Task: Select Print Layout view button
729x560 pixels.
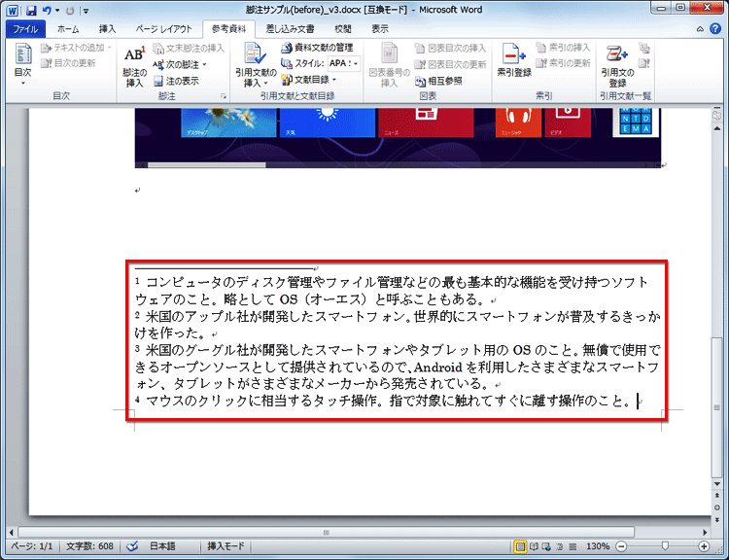Action: [520, 546]
